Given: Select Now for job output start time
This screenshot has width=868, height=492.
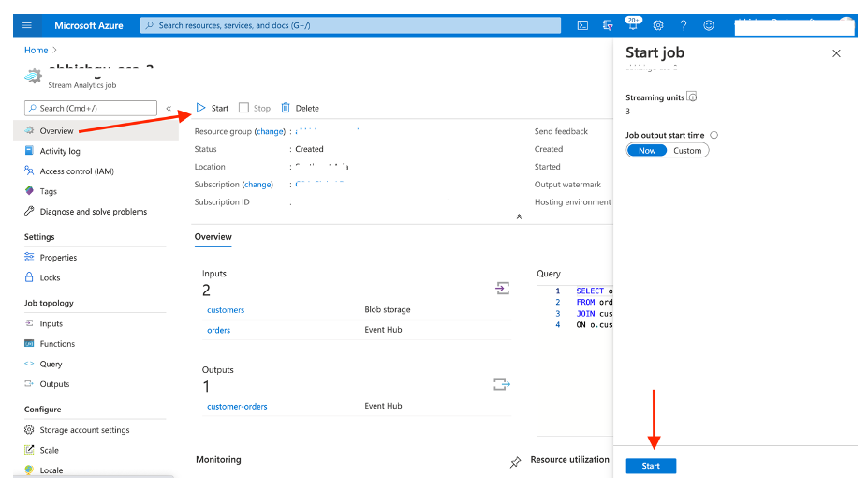Looking at the screenshot, I should click(x=647, y=151).
